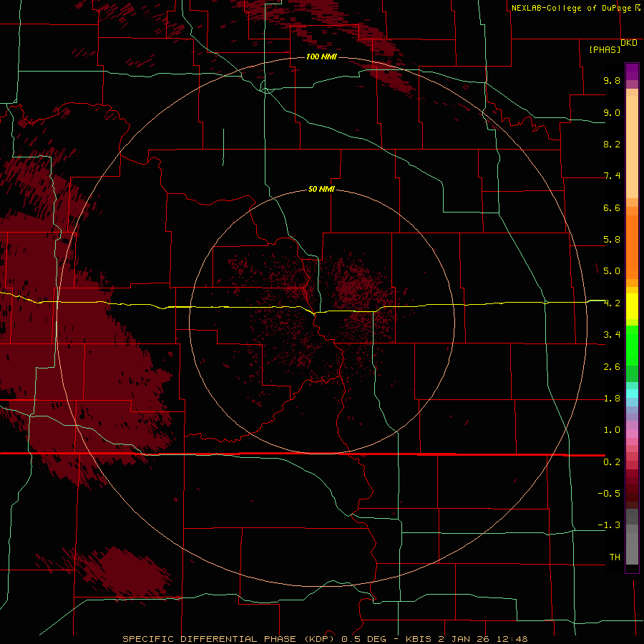Click the [PHAS] units label
The image size is (644, 644).
click(x=605, y=49)
